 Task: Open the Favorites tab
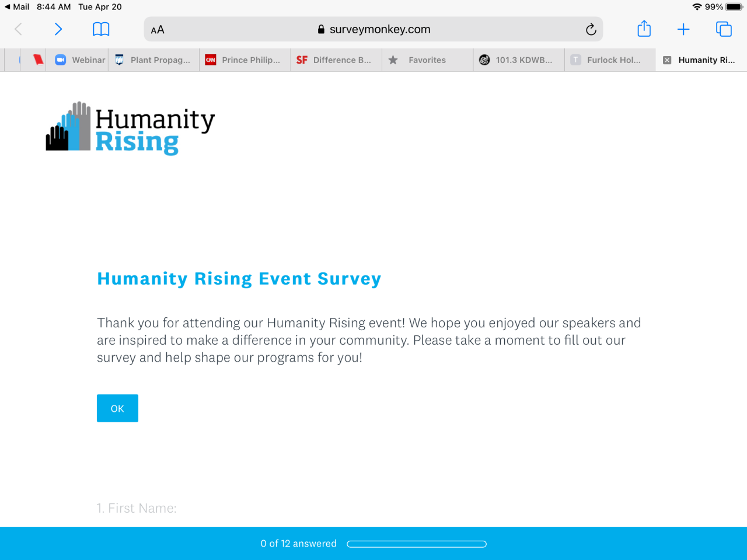tap(426, 60)
